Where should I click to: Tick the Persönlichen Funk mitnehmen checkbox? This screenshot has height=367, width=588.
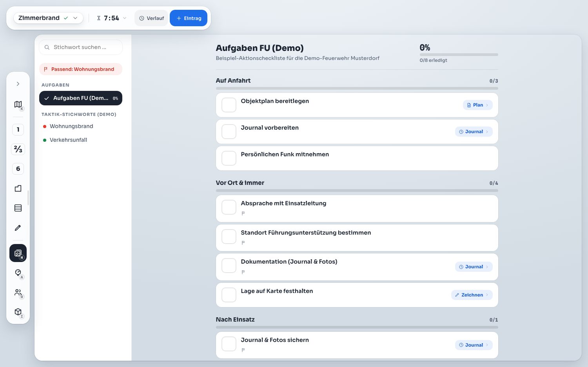pos(229,158)
